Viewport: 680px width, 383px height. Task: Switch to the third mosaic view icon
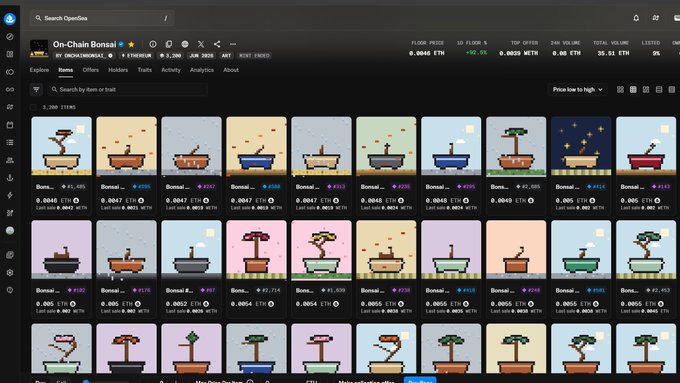pyautogui.click(x=646, y=89)
